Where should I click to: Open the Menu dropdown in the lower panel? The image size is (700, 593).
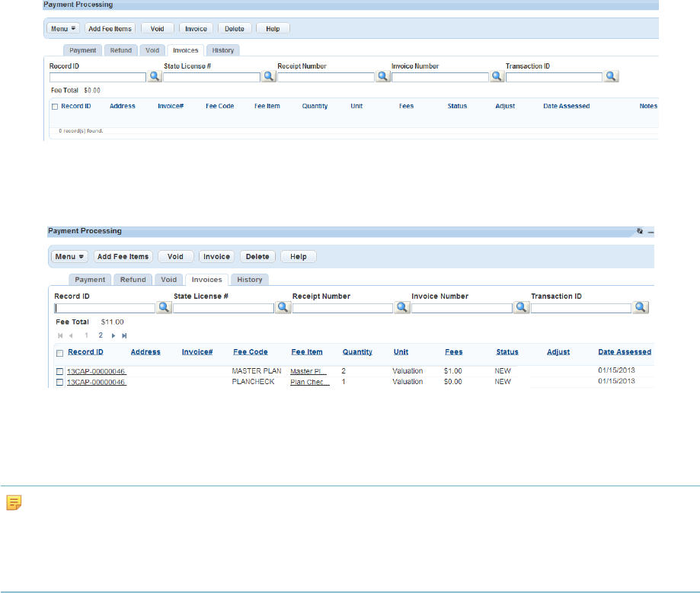70,257
